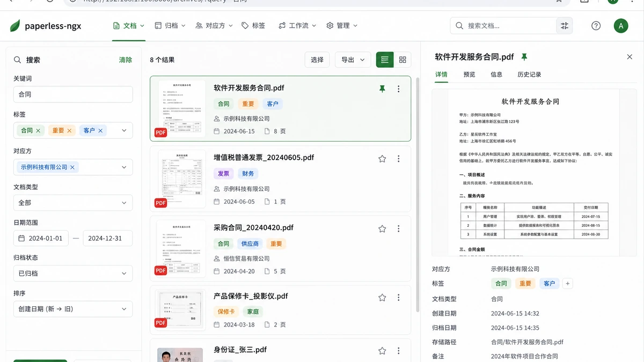The image size is (644, 362).
Task: Open 采购合同_20240420.pdf title
Action: coord(253,227)
